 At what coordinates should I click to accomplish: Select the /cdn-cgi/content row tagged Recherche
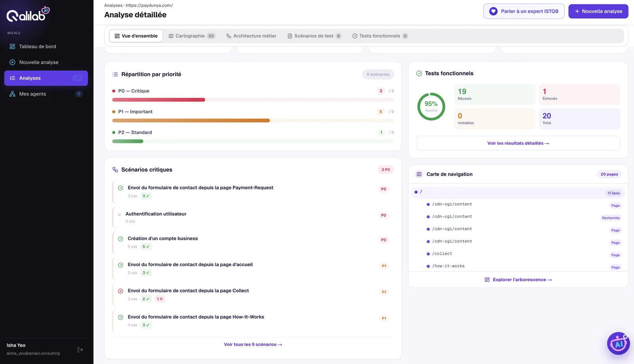click(521, 217)
